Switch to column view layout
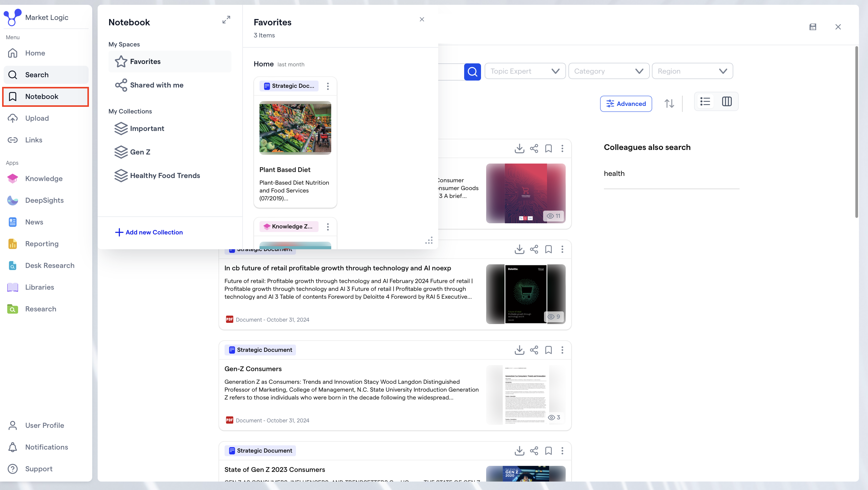 726,101
